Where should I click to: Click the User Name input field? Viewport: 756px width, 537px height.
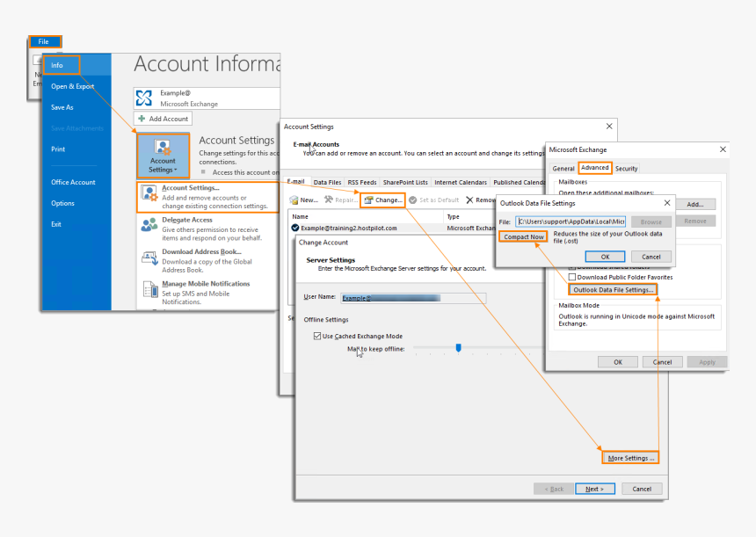point(412,298)
